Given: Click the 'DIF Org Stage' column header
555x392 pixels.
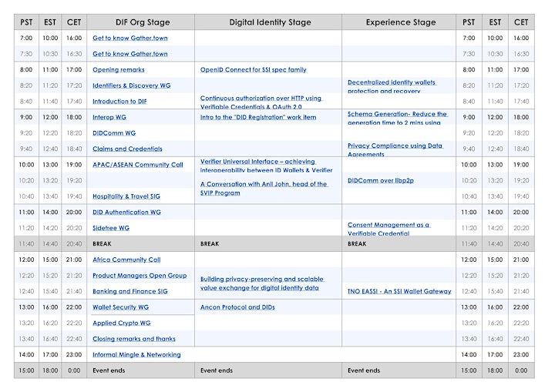Looking at the screenshot, I should point(141,22).
